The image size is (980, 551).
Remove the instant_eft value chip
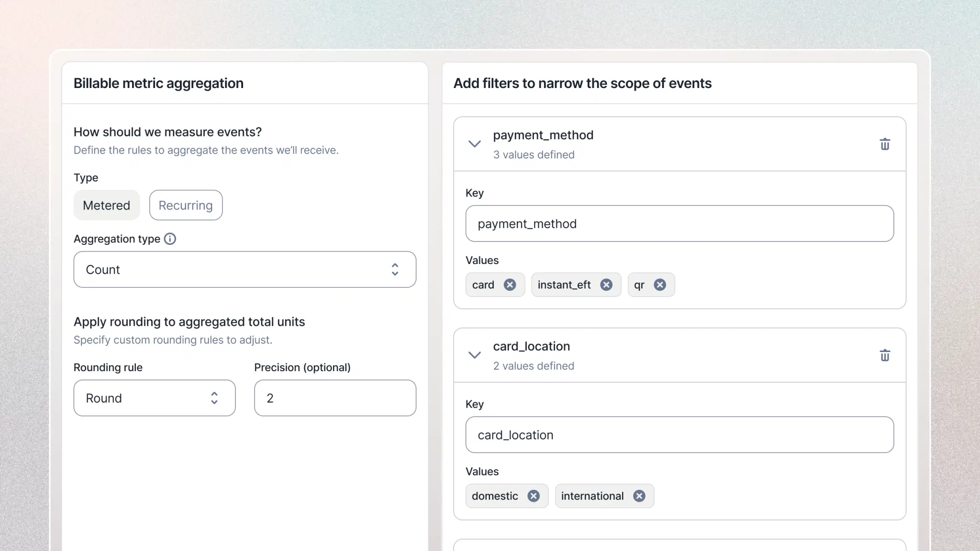coord(606,285)
